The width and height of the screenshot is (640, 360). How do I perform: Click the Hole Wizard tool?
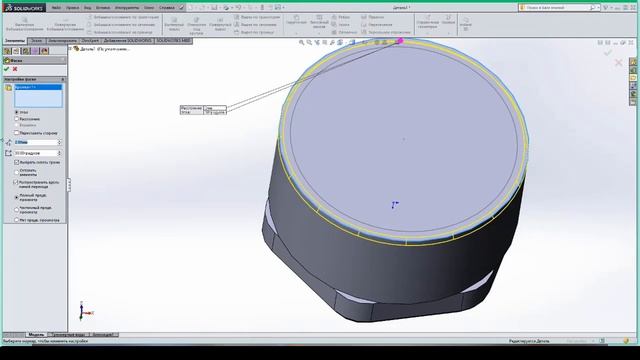click(196, 25)
